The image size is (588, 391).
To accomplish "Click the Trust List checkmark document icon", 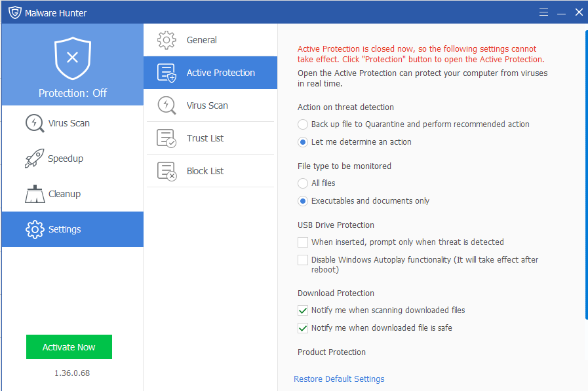I will [167, 138].
